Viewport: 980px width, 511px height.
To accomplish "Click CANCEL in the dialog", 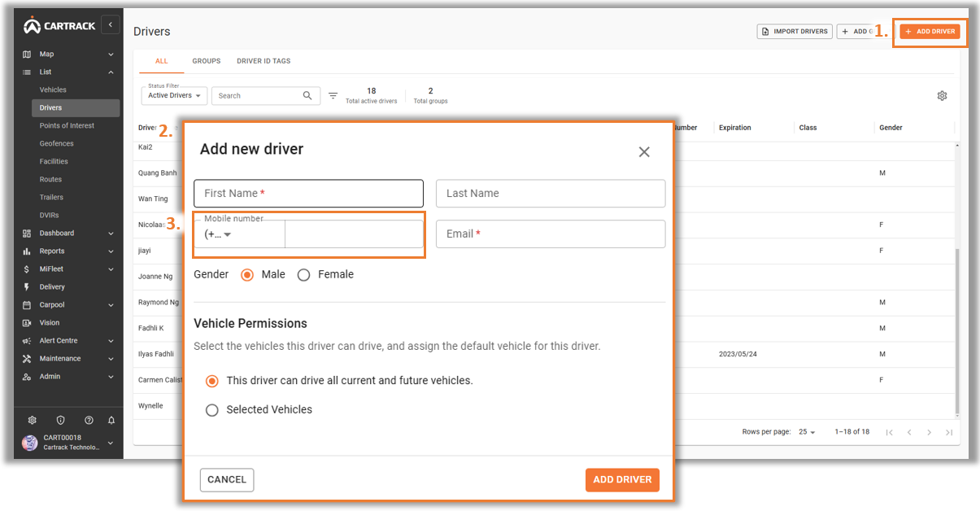I will [227, 480].
